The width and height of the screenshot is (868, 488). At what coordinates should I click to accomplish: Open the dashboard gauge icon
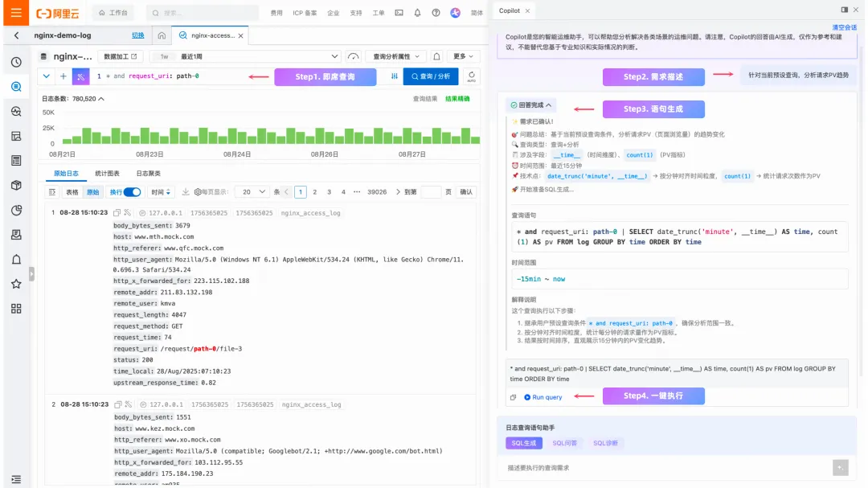353,56
